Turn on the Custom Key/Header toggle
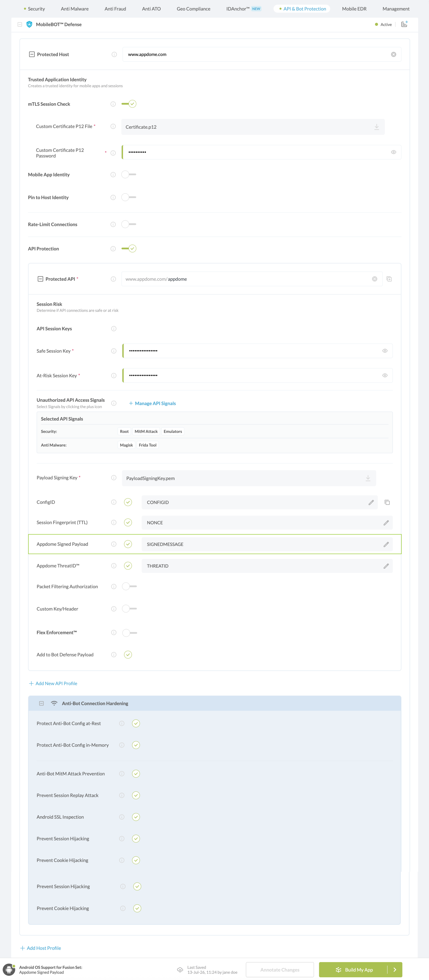Screen dimensions: 429x980 tap(129, 609)
